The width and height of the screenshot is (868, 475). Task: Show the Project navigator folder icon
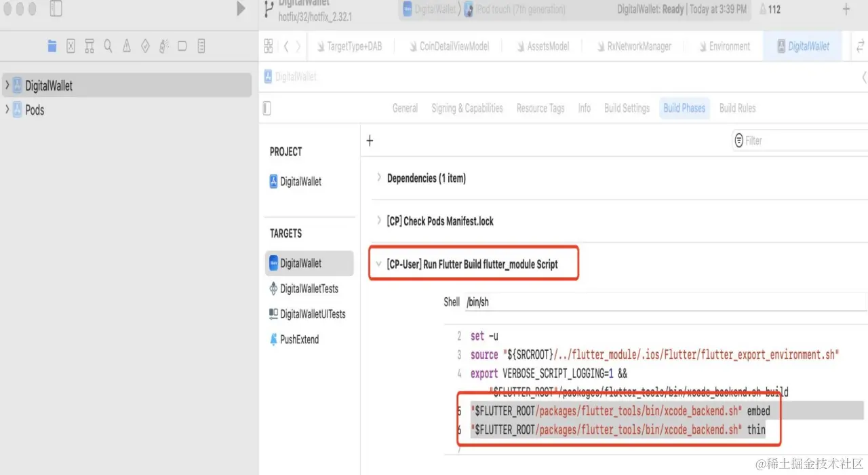pos(52,46)
